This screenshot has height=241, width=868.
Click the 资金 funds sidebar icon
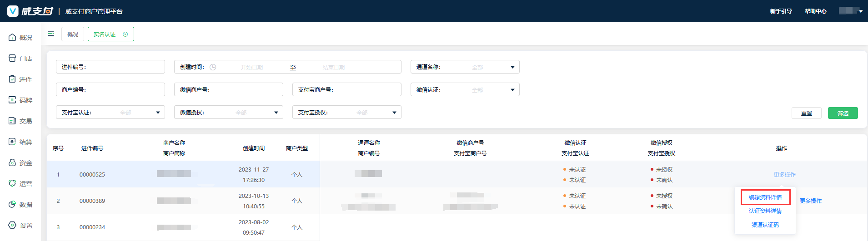pos(12,162)
